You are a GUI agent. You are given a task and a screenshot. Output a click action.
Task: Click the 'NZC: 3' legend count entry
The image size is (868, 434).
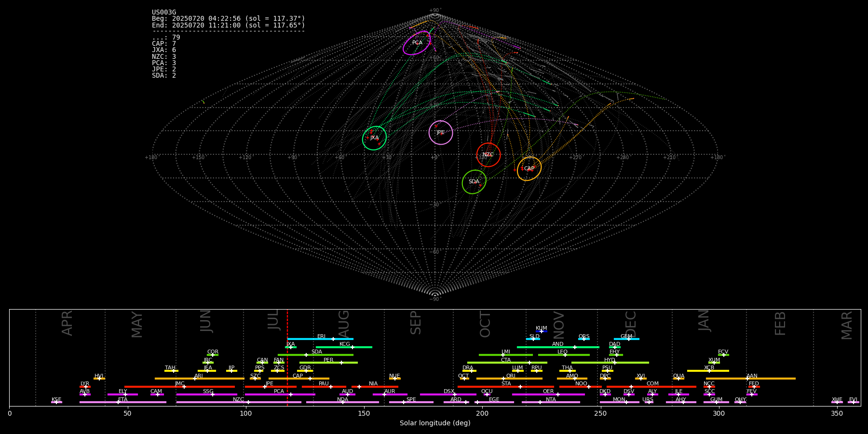tap(164, 57)
